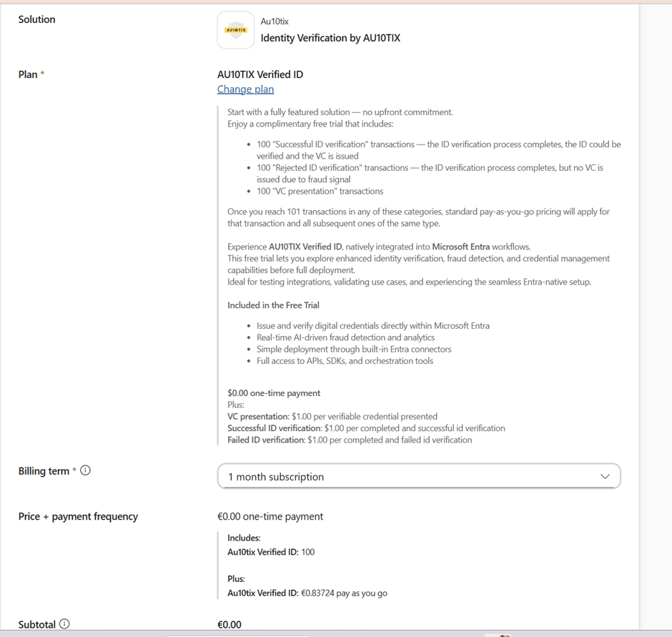Click the Solution field label

click(36, 19)
